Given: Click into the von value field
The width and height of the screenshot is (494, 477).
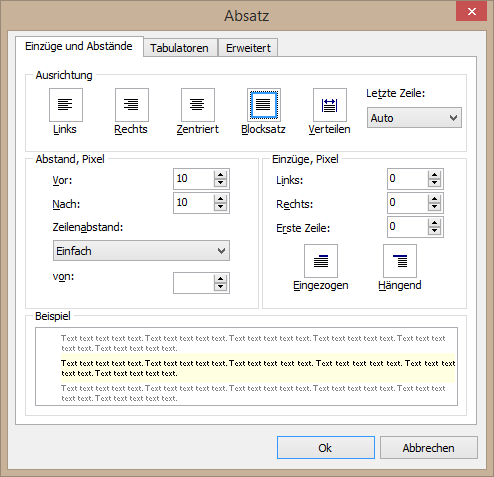Looking at the screenshot, I should (194, 283).
